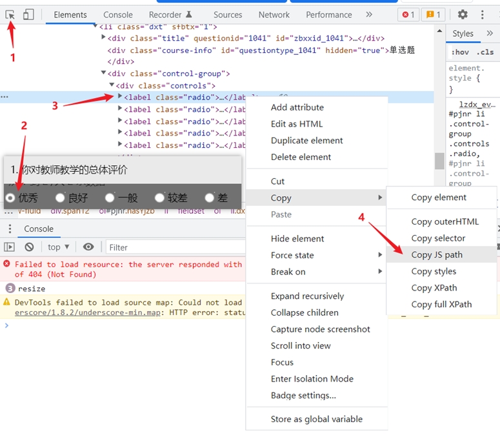Expand the div class title node
Image resolution: width=500 pixels, height=448 pixels.
[x=103, y=37]
